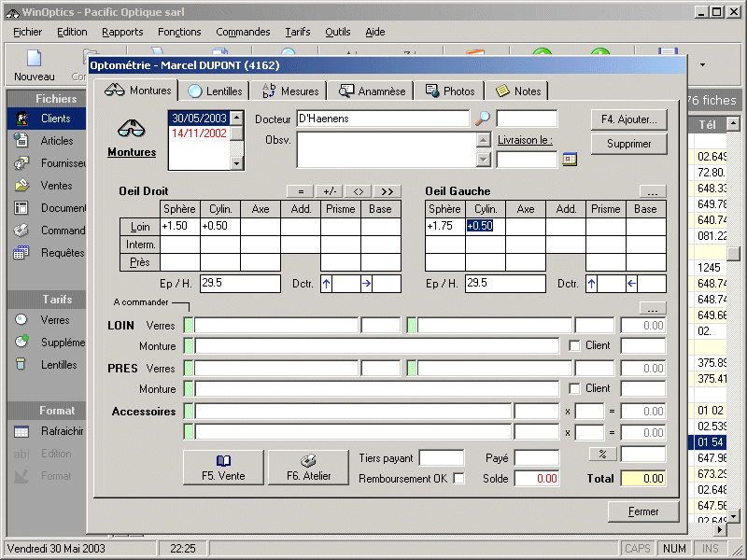Select Verres under the Tarifs section
Screen dimensions: 747x560
coord(54,320)
